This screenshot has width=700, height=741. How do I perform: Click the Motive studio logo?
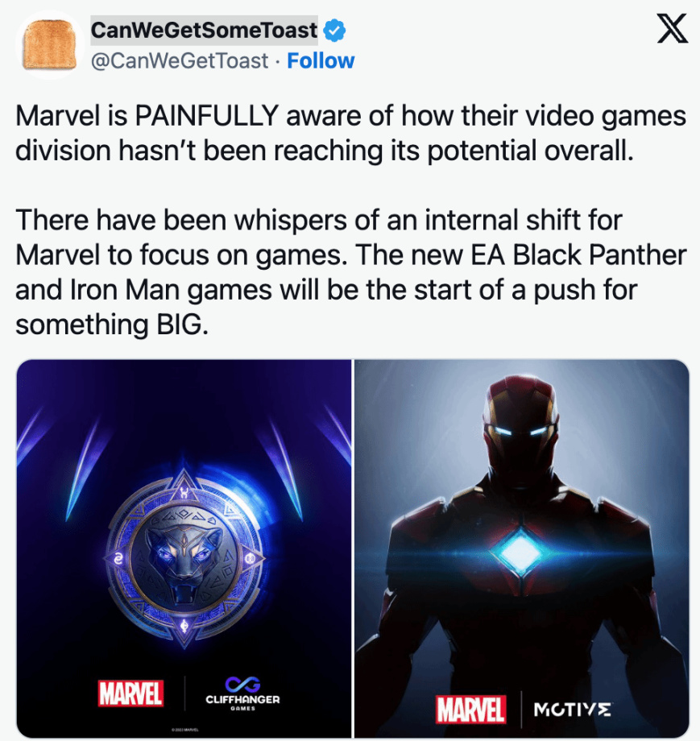point(573,710)
